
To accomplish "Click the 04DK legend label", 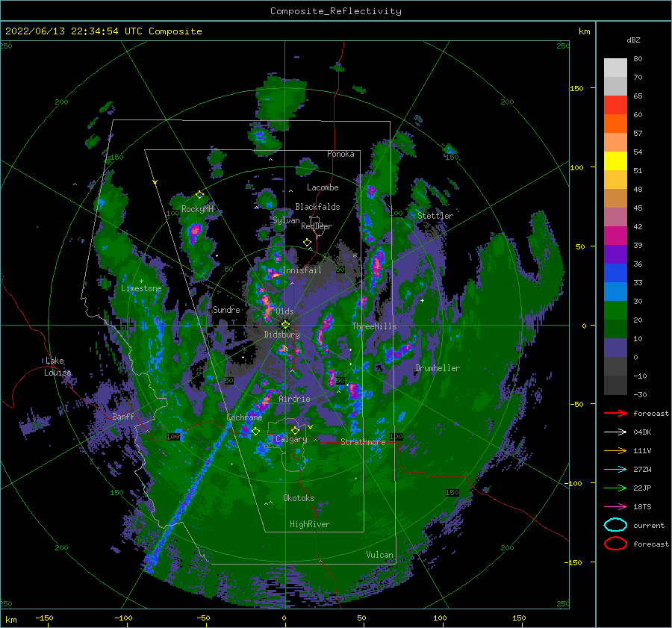I will (642, 432).
